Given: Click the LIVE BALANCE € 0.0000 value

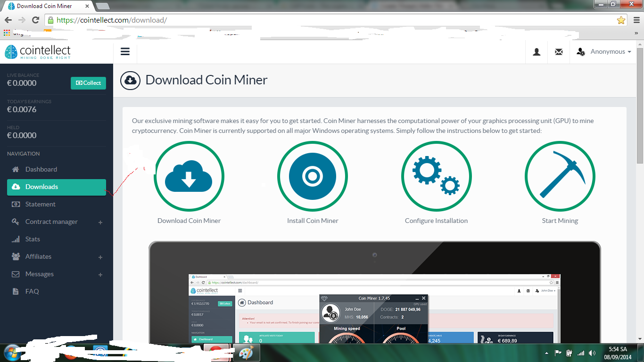Looking at the screenshot, I should pos(22,83).
